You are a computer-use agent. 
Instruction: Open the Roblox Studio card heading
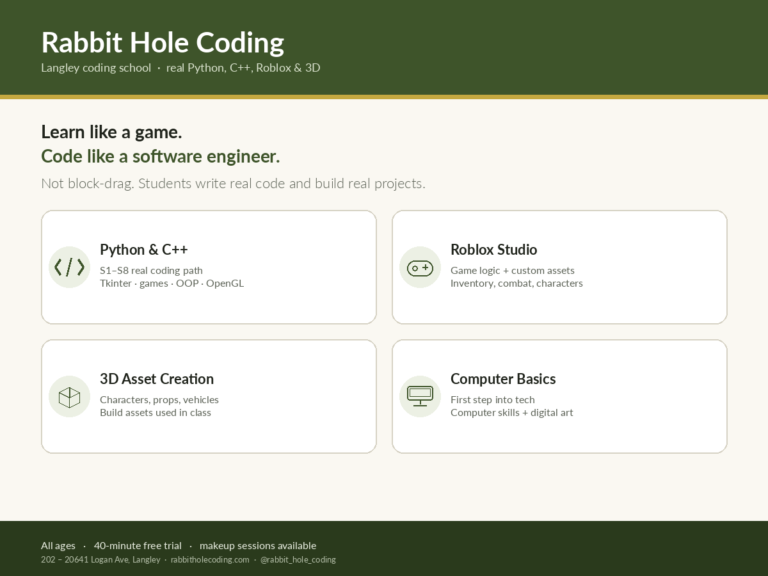point(494,250)
